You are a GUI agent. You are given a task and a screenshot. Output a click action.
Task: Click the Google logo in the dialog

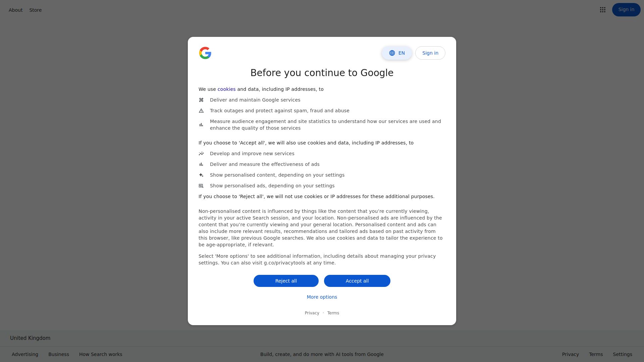205,53
